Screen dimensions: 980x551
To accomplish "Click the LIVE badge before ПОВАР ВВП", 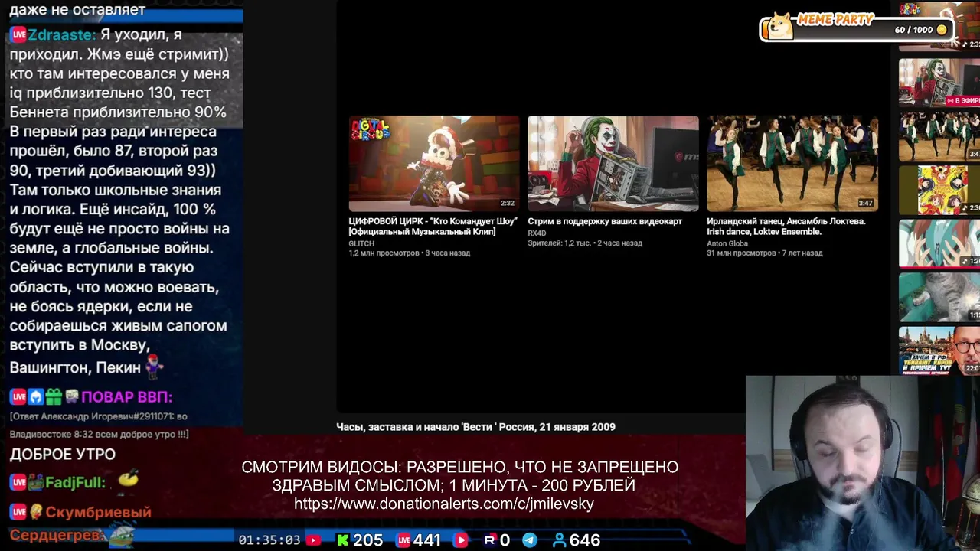I will pos(18,396).
